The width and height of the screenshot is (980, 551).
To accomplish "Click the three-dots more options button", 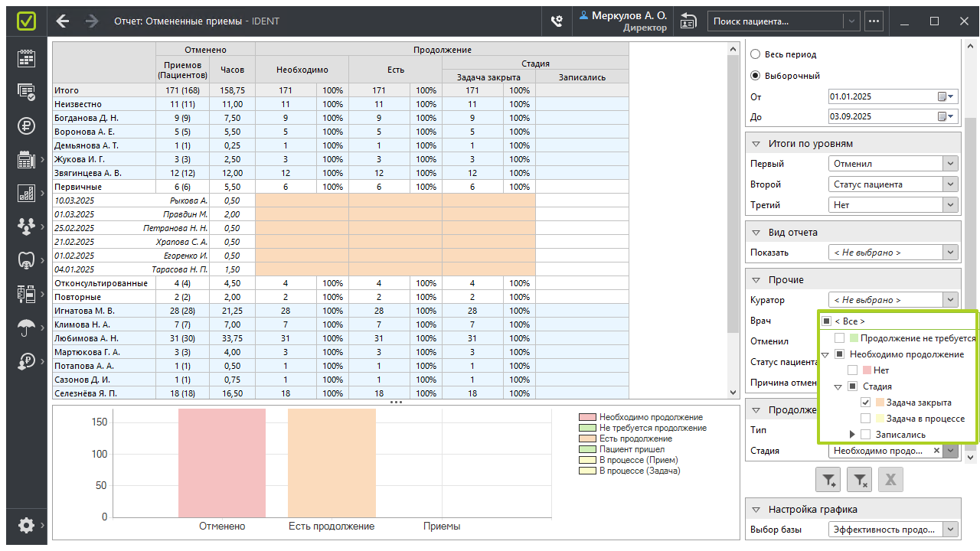I will 874,21.
